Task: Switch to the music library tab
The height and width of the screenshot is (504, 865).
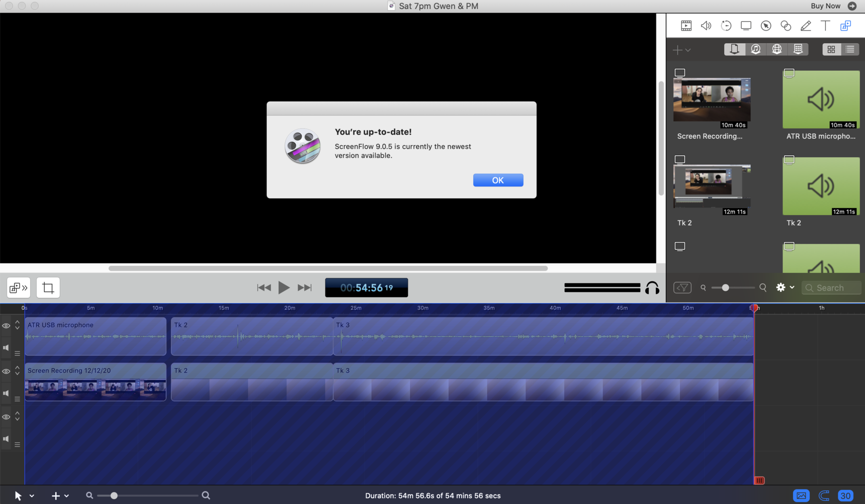Action: [756, 49]
